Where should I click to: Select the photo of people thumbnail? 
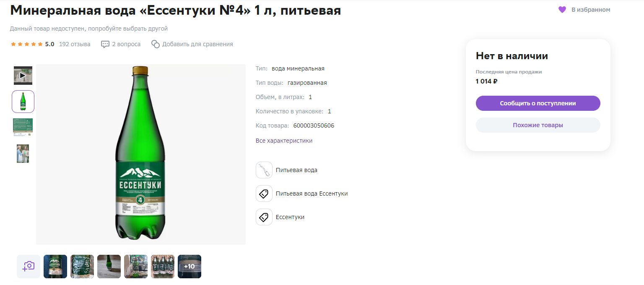tap(23, 154)
